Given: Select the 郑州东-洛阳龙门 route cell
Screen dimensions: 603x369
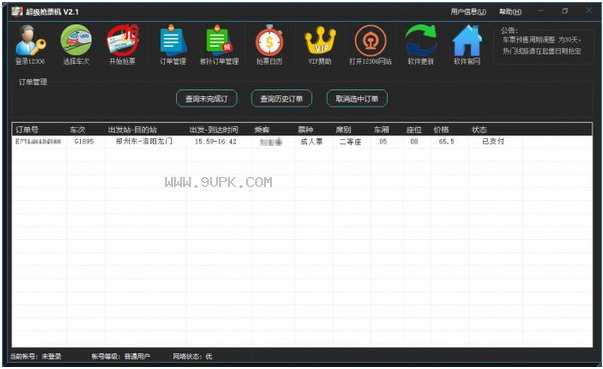Looking at the screenshot, I should coord(144,141).
